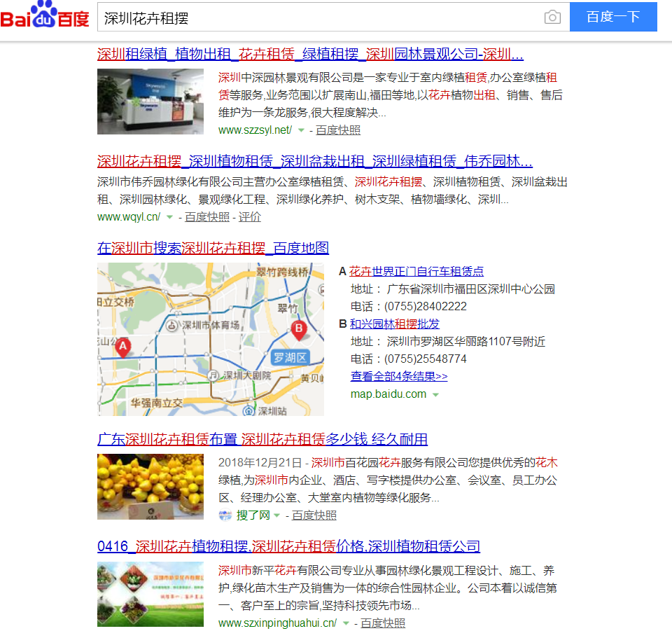Open map listing 和兴园林租摆批发
Image resolution: width=672 pixels, height=638 pixels.
click(x=395, y=324)
